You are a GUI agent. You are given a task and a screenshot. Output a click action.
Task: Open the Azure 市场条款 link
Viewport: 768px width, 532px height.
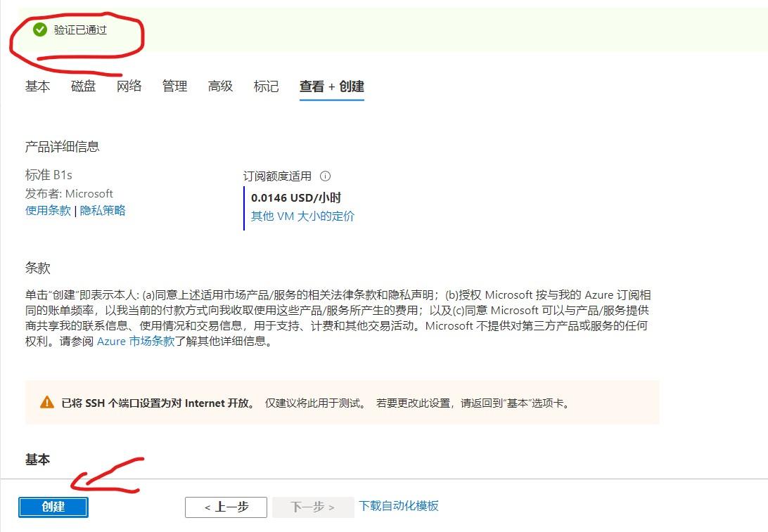[x=136, y=342]
